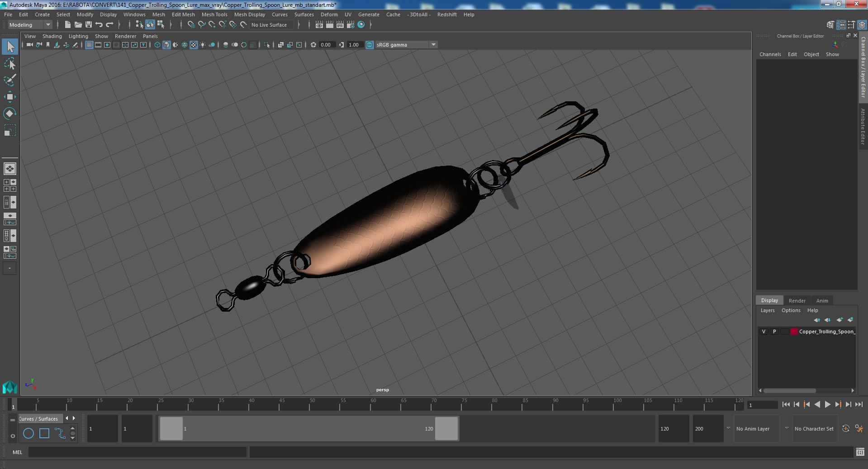Activate the Lasso Select tool
This screenshot has width=868, height=469.
click(x=10, y=64)
